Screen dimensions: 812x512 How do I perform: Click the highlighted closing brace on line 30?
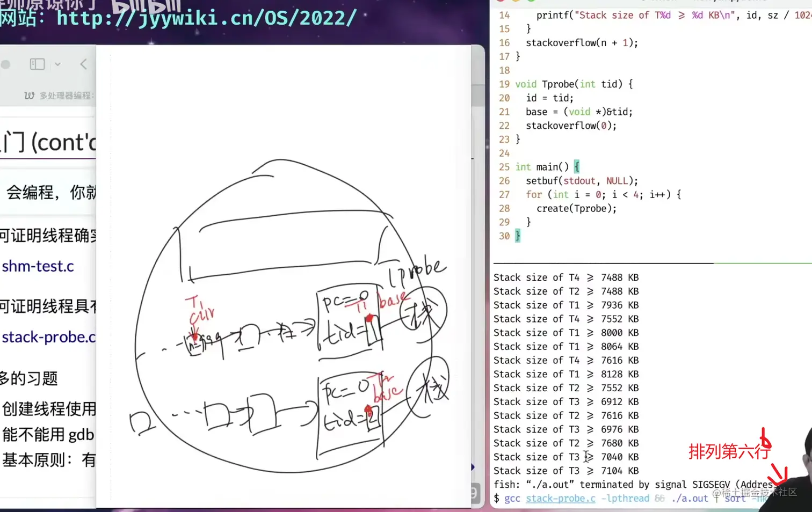518,236
